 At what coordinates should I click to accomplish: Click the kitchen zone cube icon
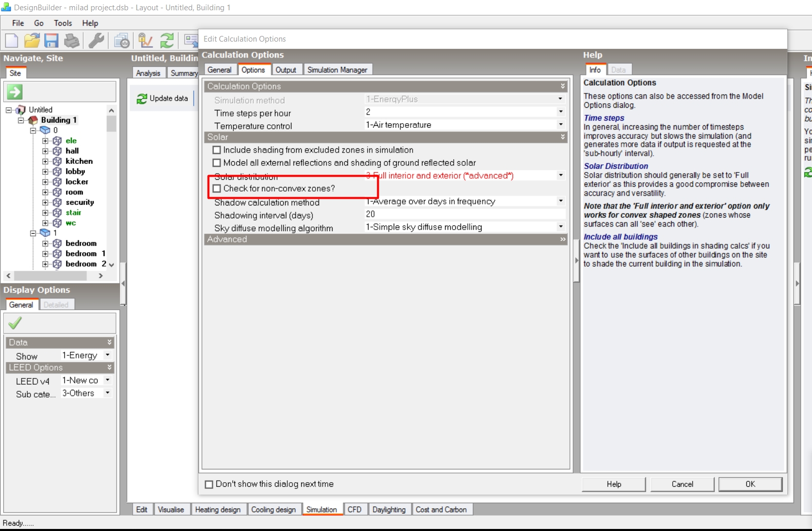pos(57,161)
